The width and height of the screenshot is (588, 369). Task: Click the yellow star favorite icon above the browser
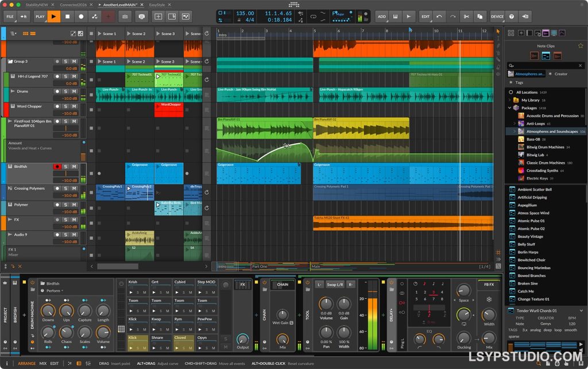click(581, 46)
